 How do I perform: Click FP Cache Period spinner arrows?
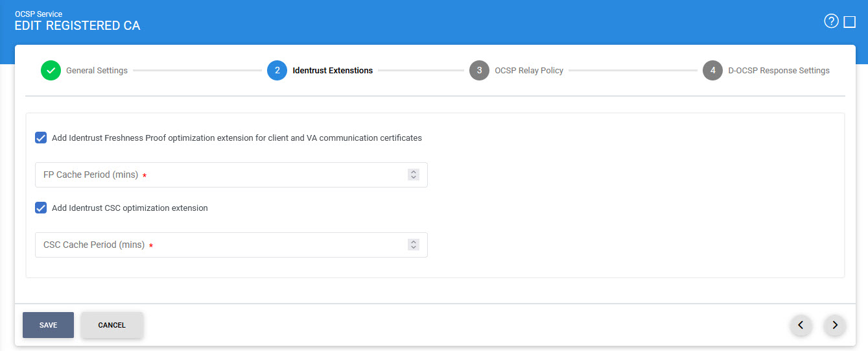(x=413, y=175)
